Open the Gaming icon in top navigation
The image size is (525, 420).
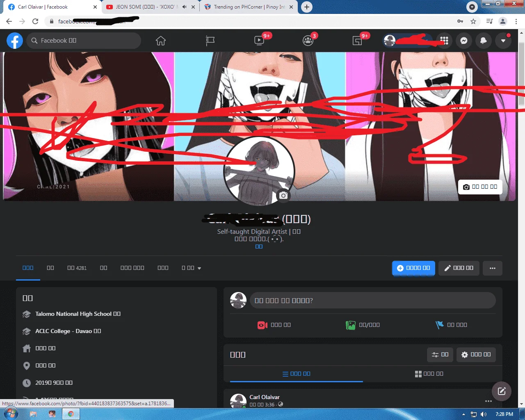click(x=357, y=41)
